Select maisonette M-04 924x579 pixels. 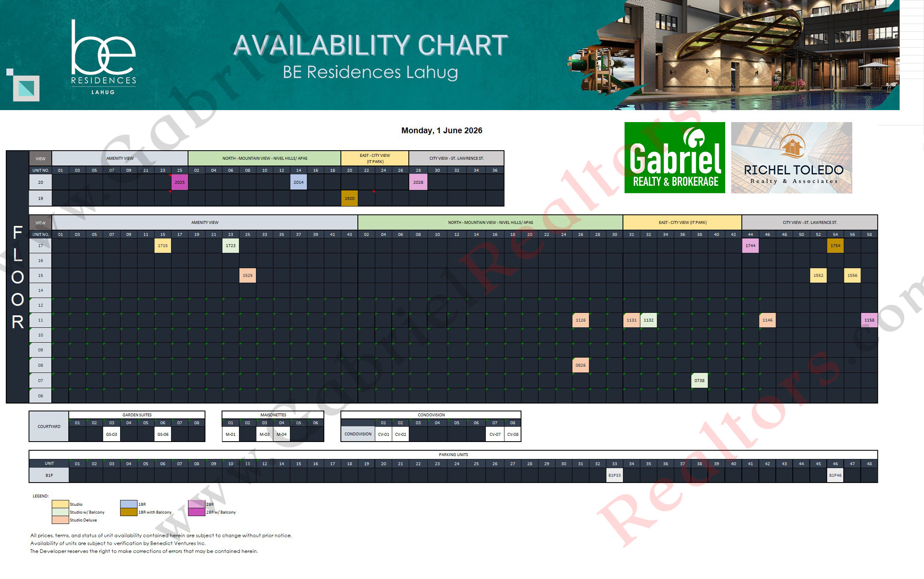click(x=282, y=434)
